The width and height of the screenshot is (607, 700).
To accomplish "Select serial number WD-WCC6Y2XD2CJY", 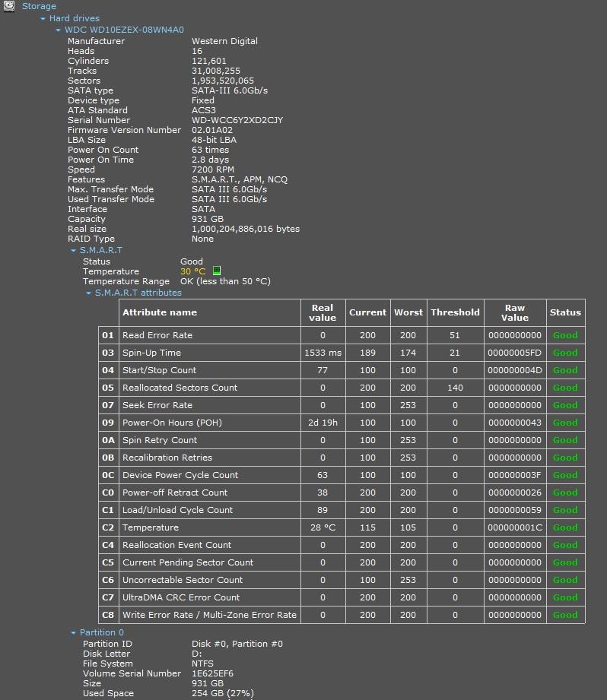I will point(237,120).
